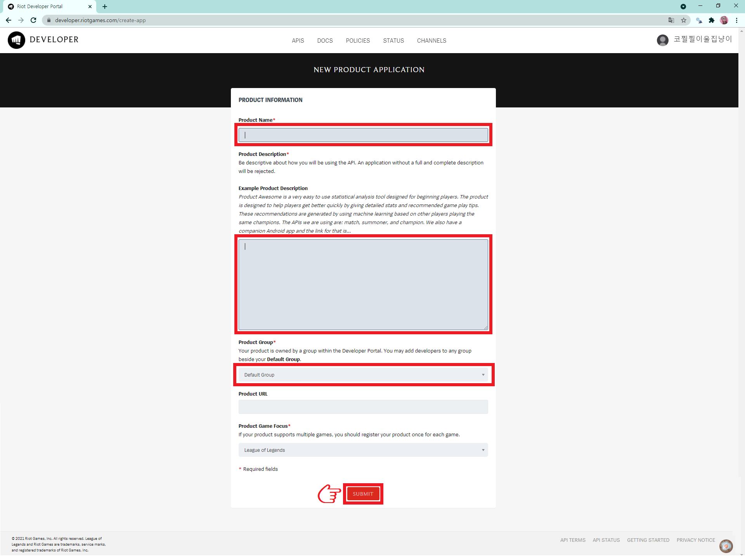Go to the POLICIES page
This screenshot has height=560, width=745.
pos(358,41)
